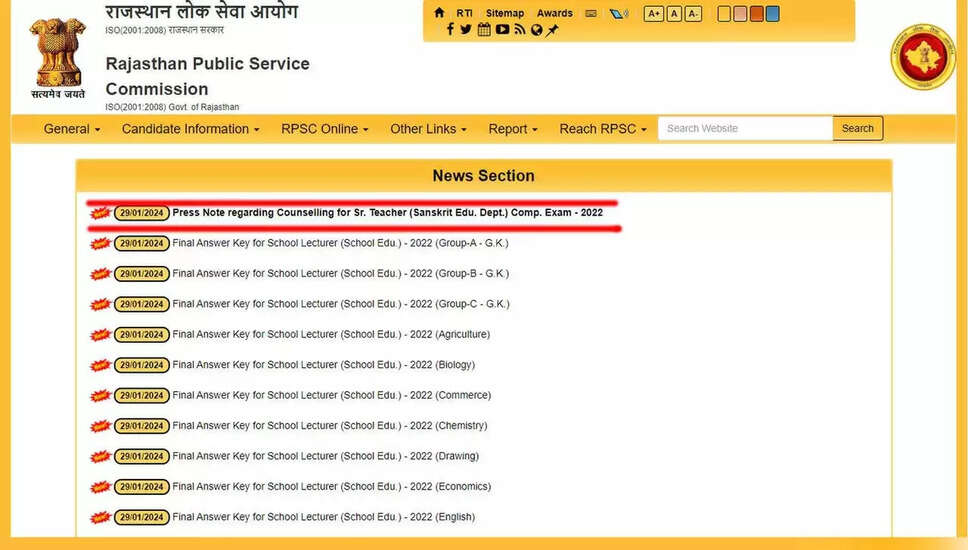The image size is (968, 550).
Task: Open the Facebook page icon
Action: (x=450, y=30)
